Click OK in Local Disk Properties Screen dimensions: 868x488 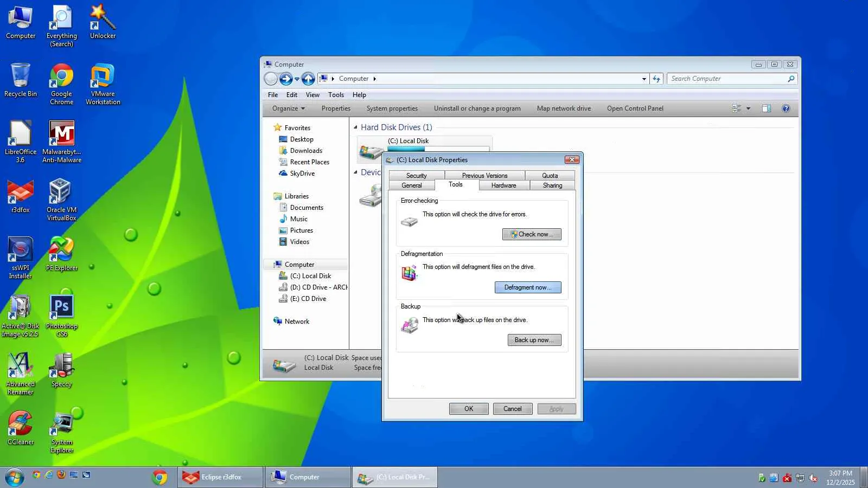469,409
